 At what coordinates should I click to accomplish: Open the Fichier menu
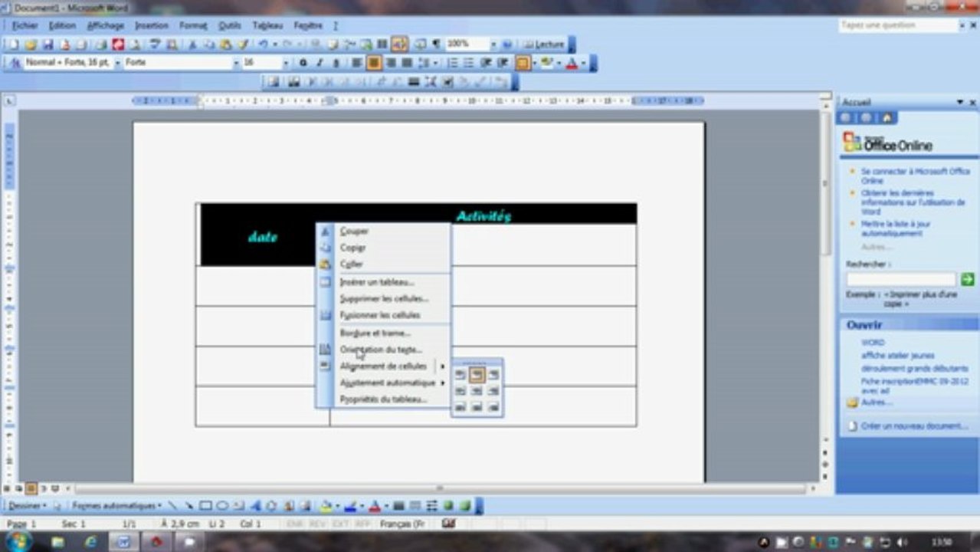tap(25, 25)
